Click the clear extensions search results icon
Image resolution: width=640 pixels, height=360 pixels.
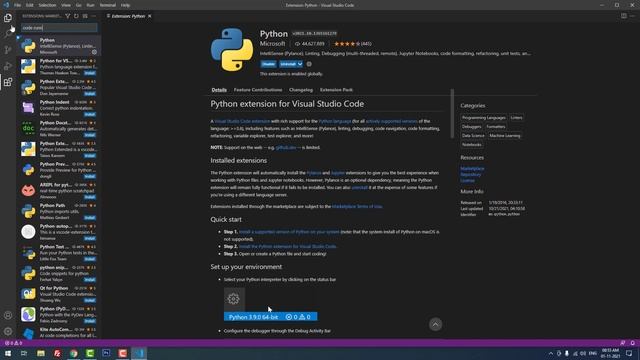(85, 16)
